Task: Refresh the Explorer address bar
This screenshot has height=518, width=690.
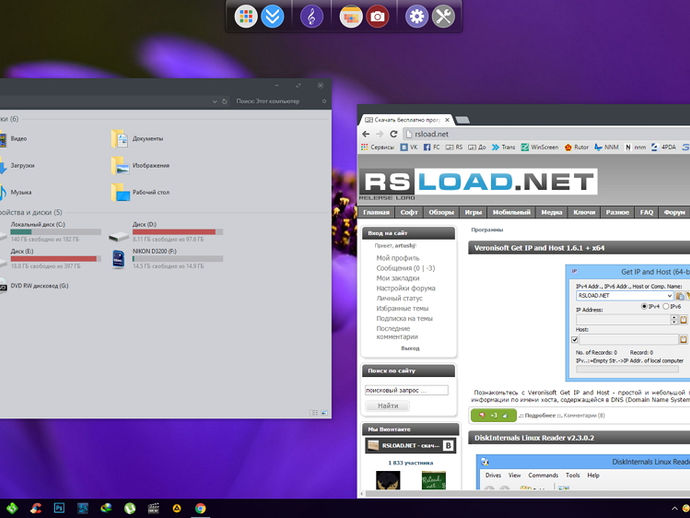Action: click(224, 101)
